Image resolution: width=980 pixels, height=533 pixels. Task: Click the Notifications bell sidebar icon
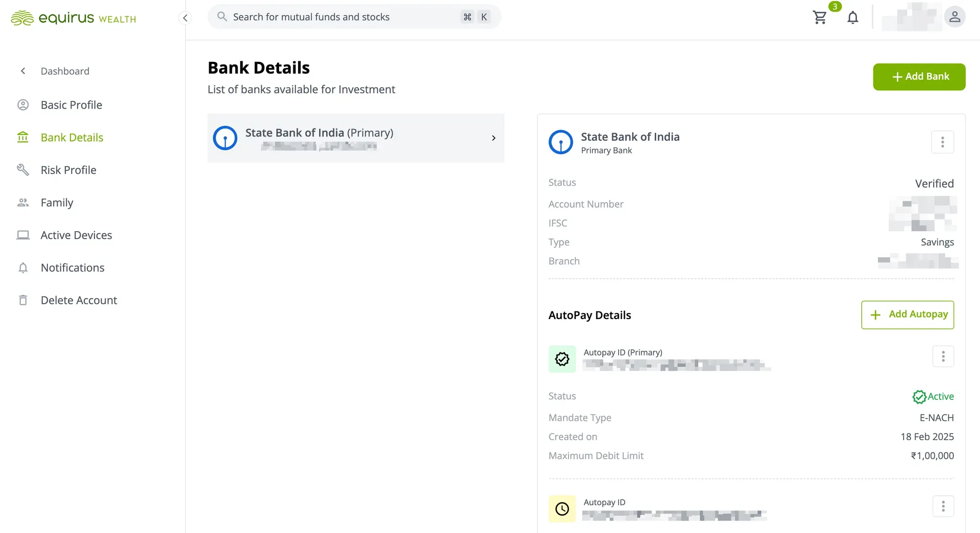pos(23,267)
